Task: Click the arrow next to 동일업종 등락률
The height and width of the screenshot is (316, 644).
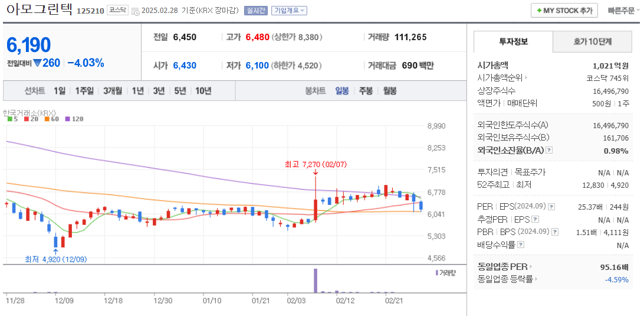Action: point(536,279)
